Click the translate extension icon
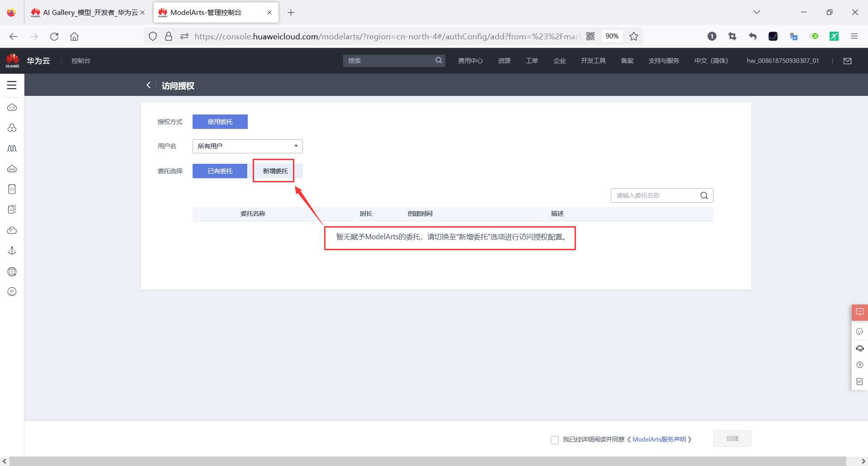Screen dimensions: 868x466 click(x=793, y=36)
